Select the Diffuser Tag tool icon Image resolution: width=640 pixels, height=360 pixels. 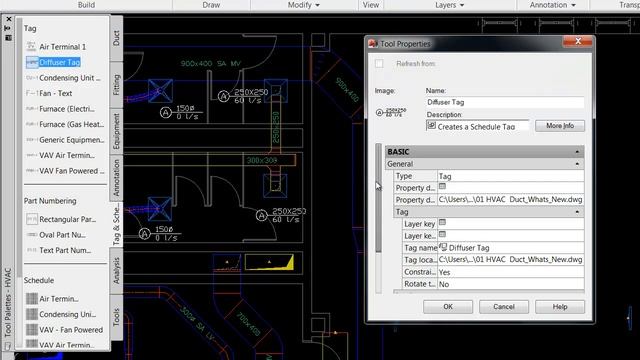click(32, 62)
